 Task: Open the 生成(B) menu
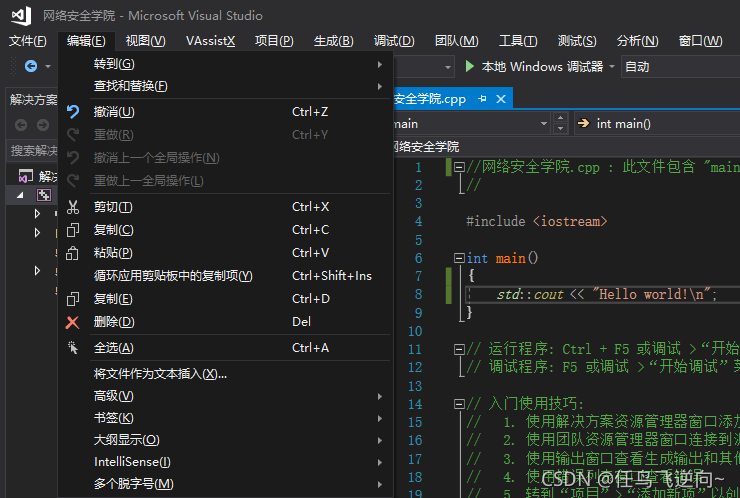point(334,41)
